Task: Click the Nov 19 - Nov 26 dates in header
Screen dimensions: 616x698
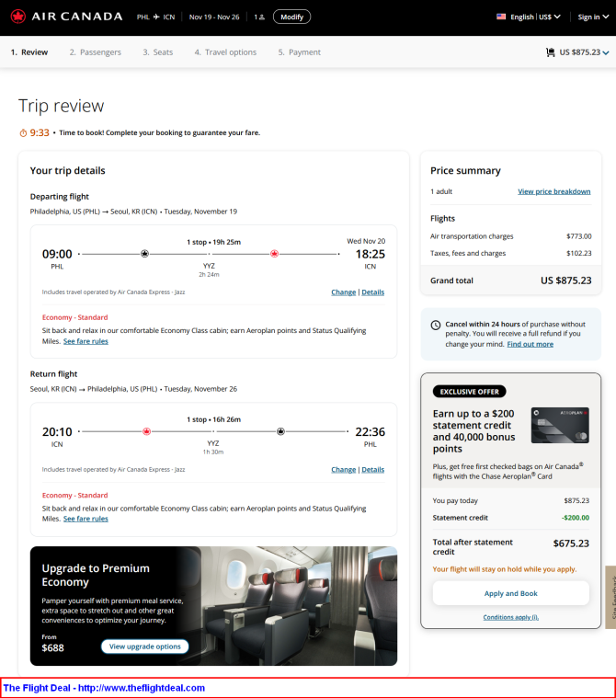Action: coord(214,17)
